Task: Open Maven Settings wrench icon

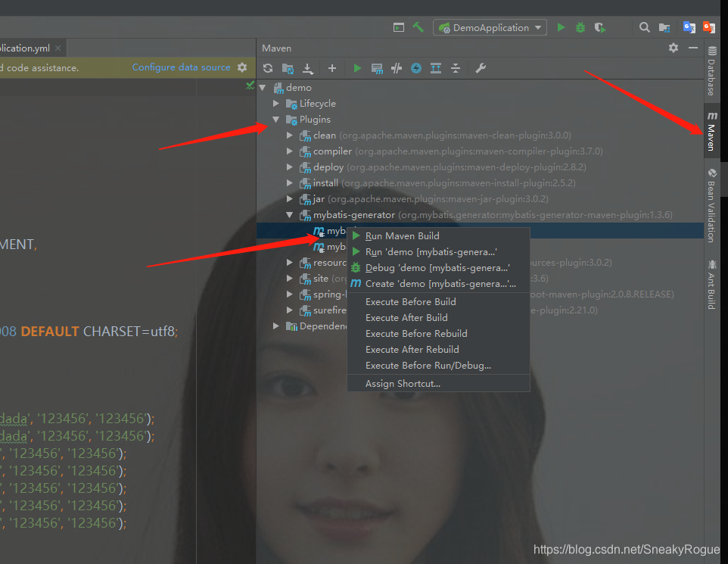Action: (x=481, y=68)
